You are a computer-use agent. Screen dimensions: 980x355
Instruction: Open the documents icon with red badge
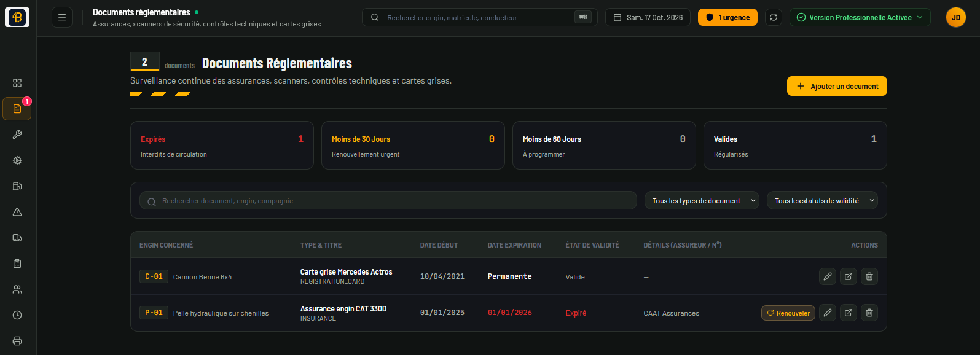(x=17, y=109)
